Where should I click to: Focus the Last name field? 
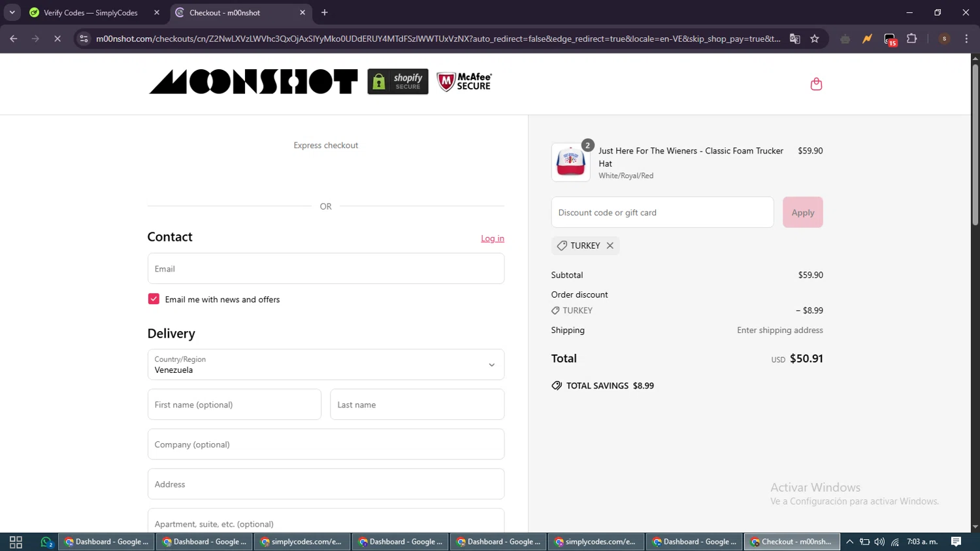[x=417, y=404]
